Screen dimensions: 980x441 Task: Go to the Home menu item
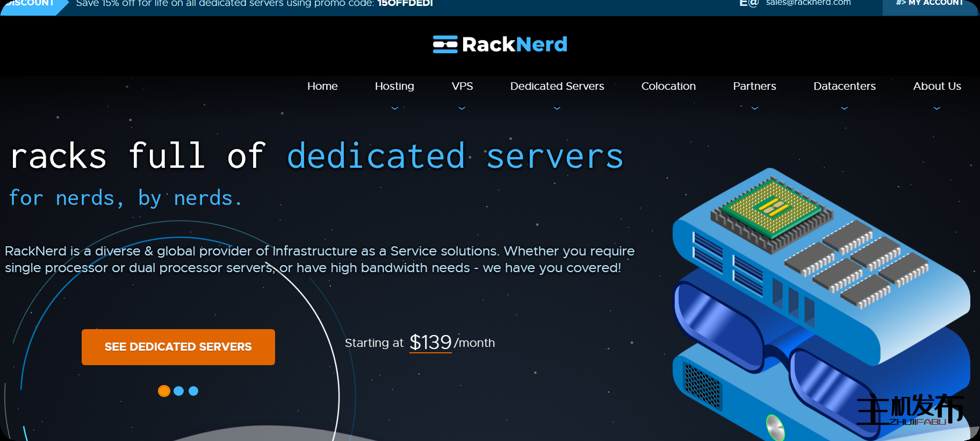click(x=322, y=86)
